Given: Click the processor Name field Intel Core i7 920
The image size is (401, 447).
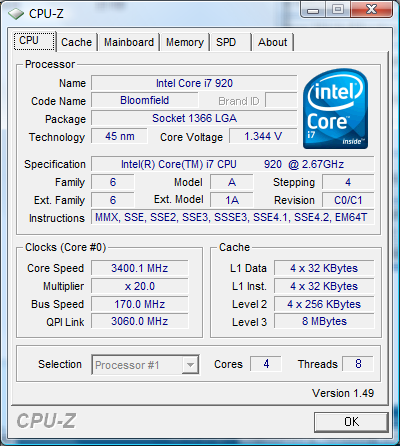Looking at the screenshot, I should point(194,83).
